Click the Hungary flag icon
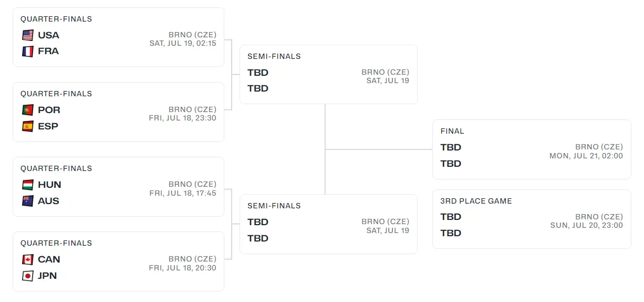644x302 pixels. [28, 185]
